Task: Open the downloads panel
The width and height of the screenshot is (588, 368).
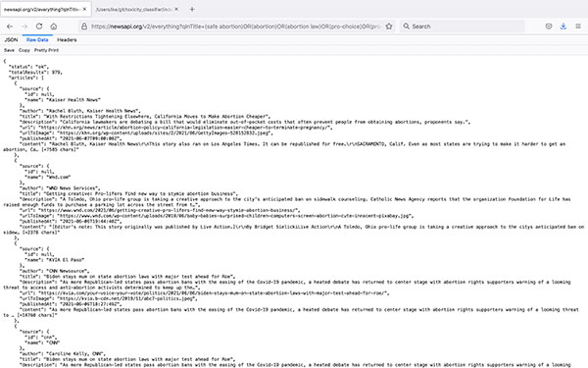Action: 563,26
